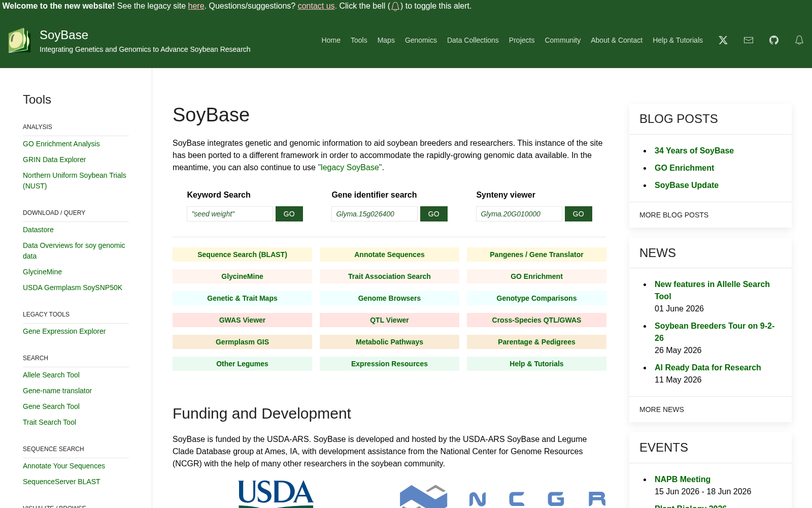
Task: Open 'New features in Allelle Search Tool' news
Action: 712,290
